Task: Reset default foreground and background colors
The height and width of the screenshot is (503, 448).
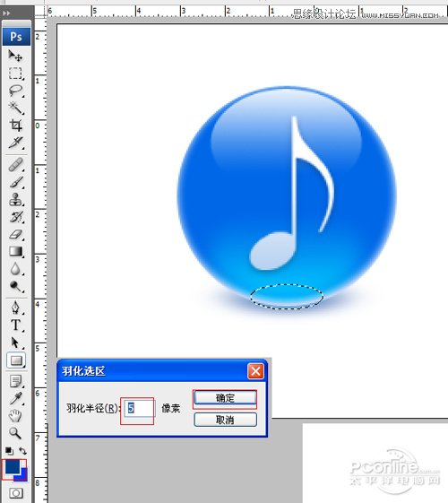Action: point(9,451)
